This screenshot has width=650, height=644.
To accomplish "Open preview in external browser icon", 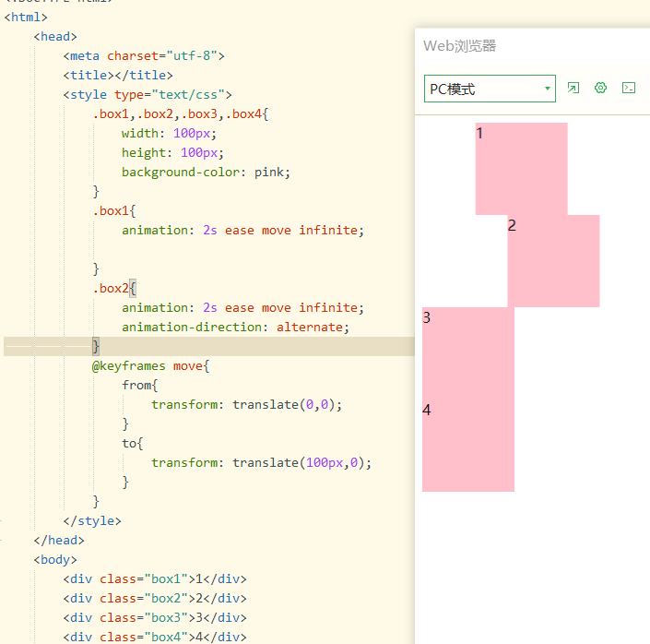I will (573, 88).
